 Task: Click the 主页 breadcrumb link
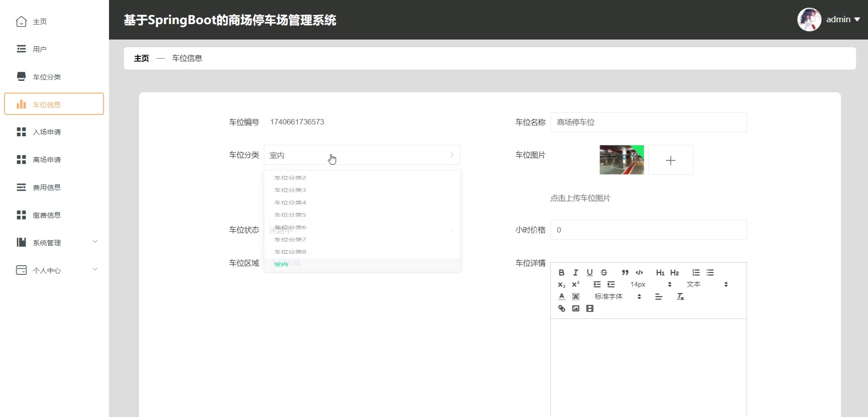[141, 59]
